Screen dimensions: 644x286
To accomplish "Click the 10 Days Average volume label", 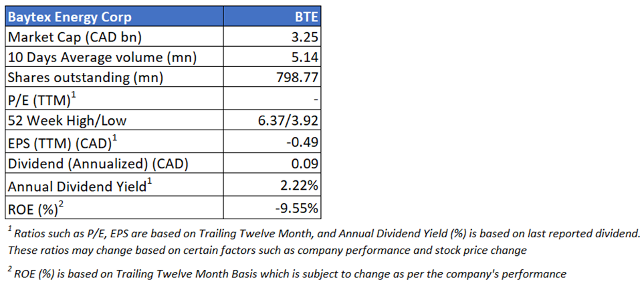I will [x=102, y=57].
